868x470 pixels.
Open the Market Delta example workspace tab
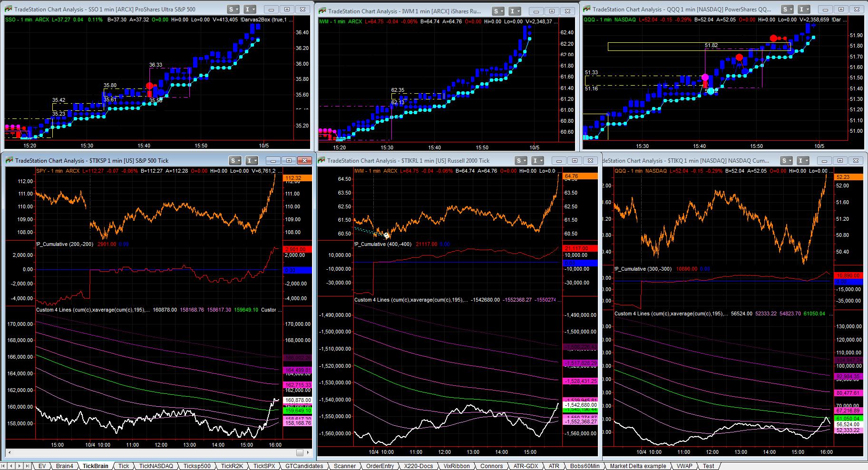point(637,466)
